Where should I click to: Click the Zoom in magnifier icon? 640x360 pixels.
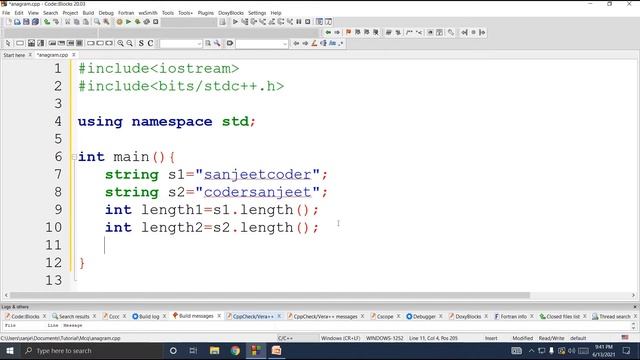[x=120, y=43]
